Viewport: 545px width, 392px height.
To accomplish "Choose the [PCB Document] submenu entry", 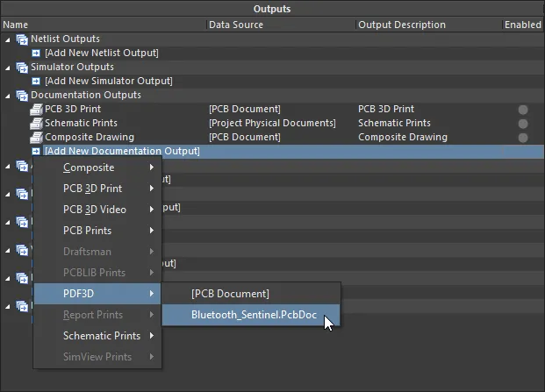I will (x=230, y=293).
